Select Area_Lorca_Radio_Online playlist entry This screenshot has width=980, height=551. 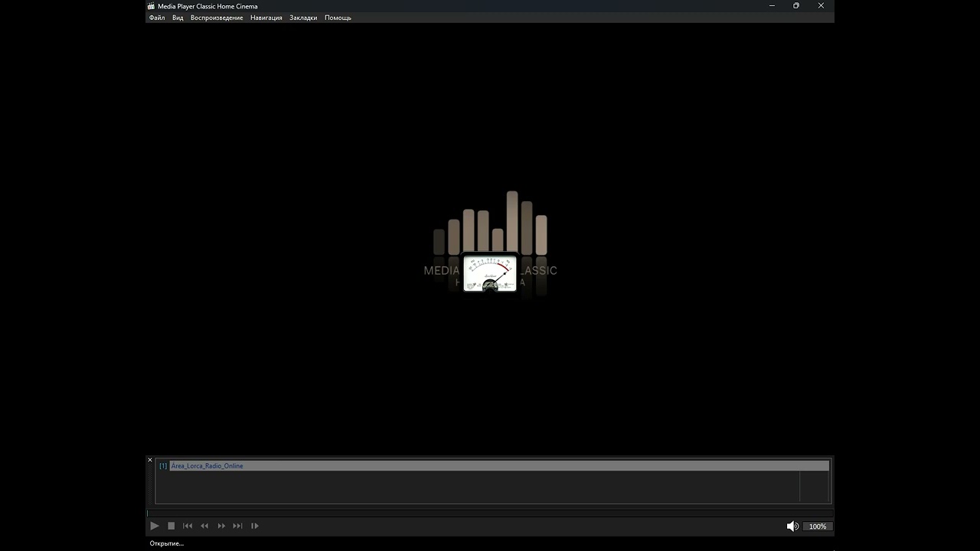[x=492, y=465]
